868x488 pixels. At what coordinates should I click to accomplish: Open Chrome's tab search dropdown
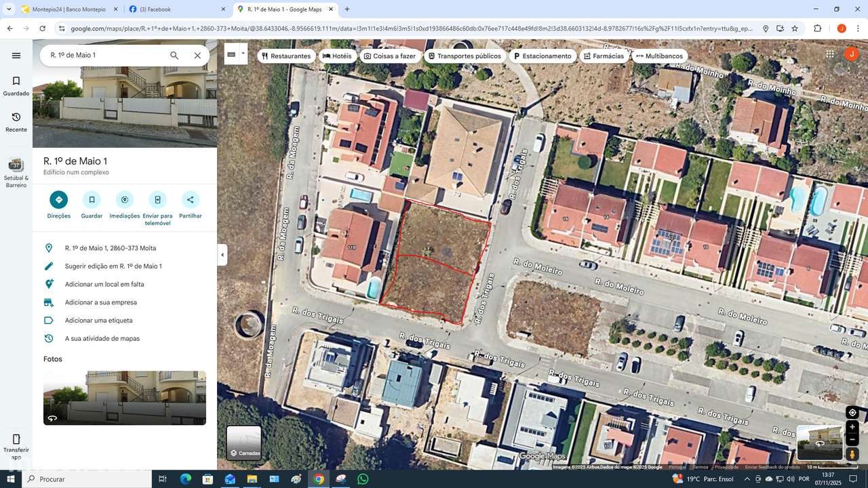coord(9,9)
